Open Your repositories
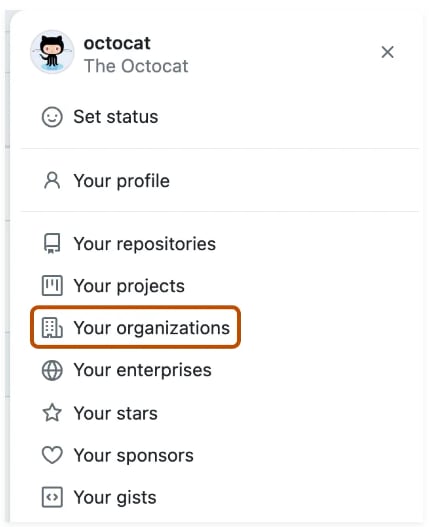434x527 pixels. [x=145, y=244]
